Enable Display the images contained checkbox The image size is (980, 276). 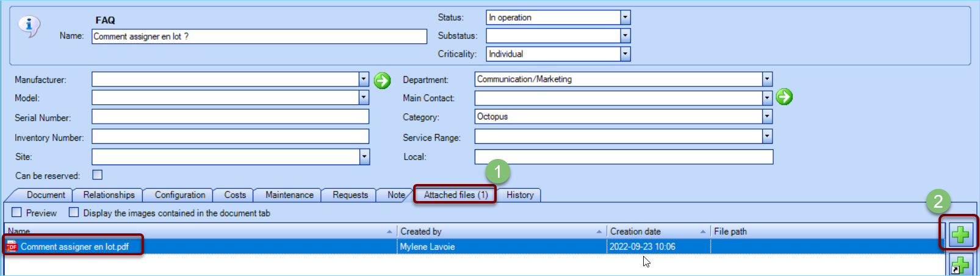pos(74,213)
